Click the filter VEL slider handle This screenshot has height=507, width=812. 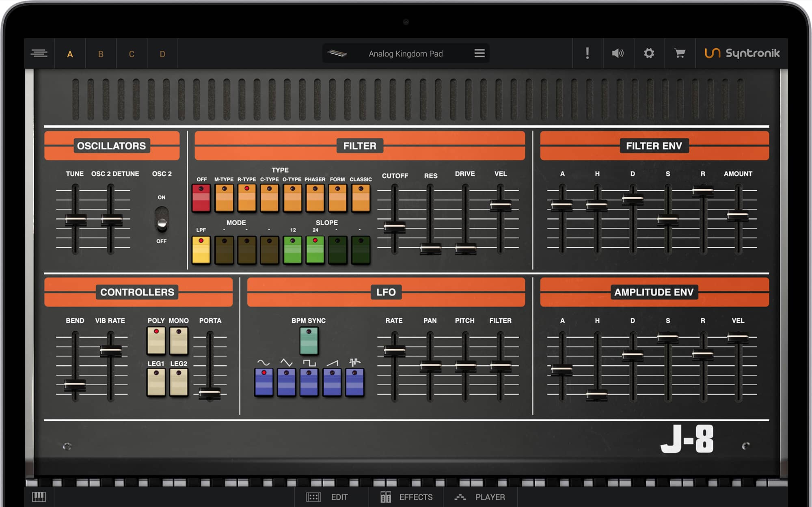click(500, 205)
